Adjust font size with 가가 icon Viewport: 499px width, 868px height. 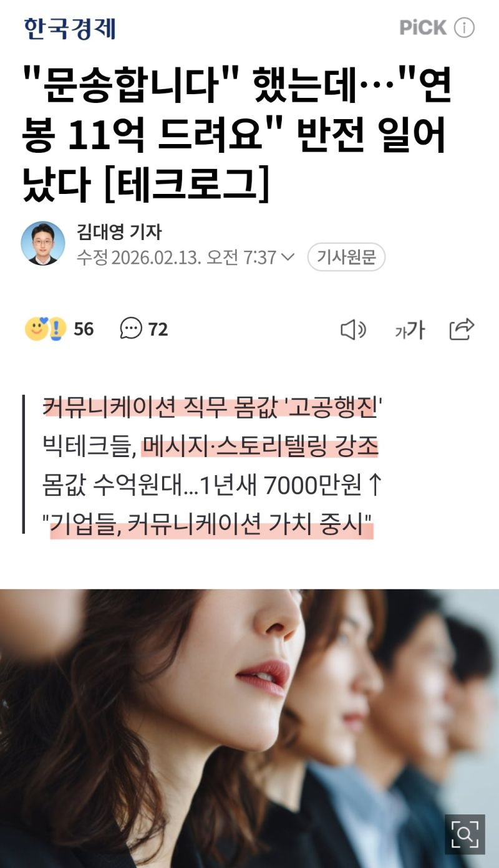[409, 329]
